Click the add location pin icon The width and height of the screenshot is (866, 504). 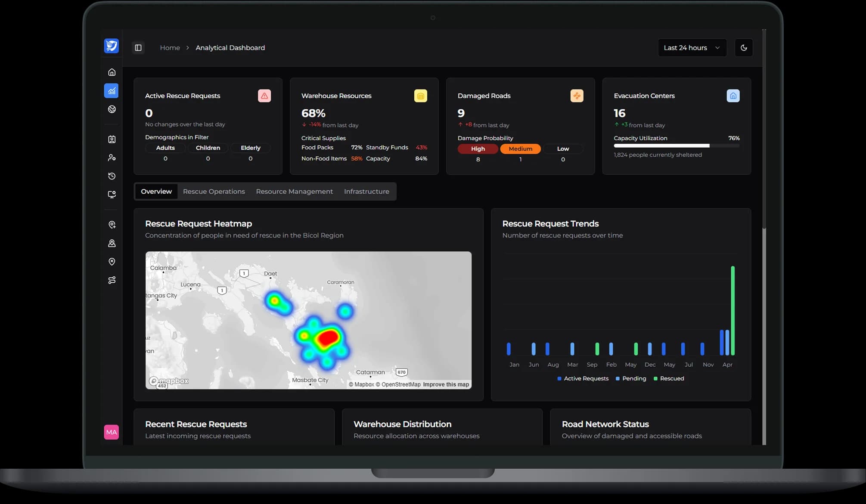point(112,225)
